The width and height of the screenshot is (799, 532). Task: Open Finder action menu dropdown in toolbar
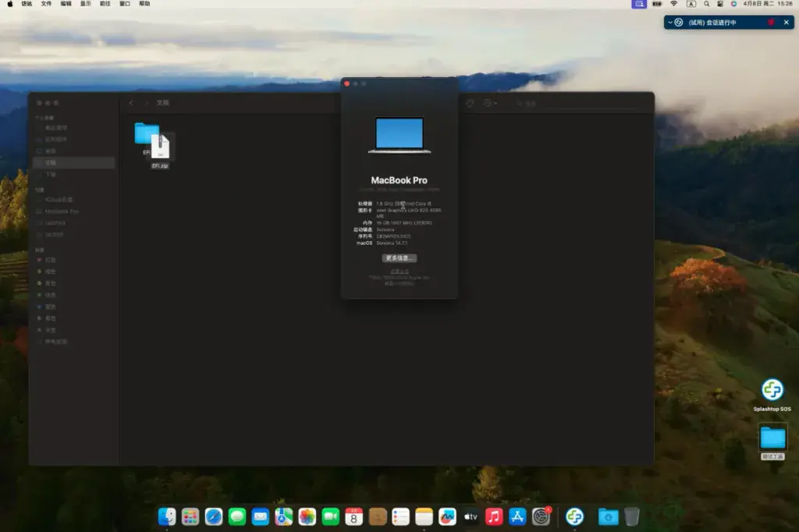tap(490, 103)
